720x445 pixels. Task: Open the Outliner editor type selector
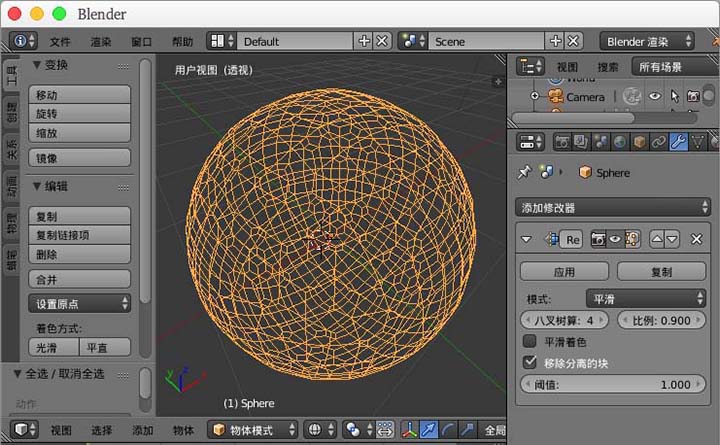[530, 67]
